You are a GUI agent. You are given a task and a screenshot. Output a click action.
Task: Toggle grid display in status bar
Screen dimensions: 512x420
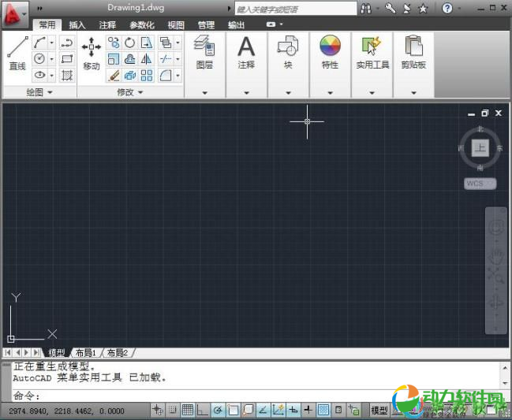click(188, 410)
